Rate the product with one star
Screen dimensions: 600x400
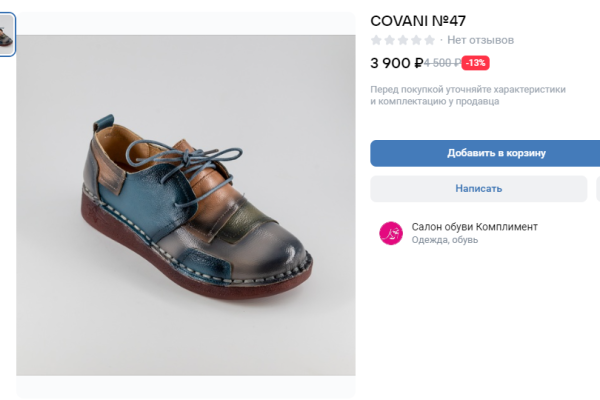coord(377,40)
